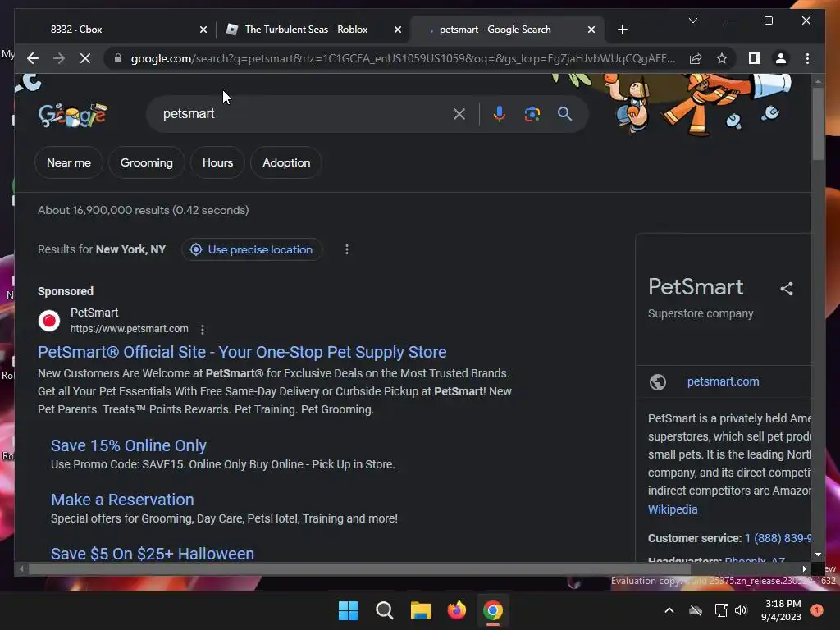Open petsmart.com in knowledge panel

coord(723,382)
